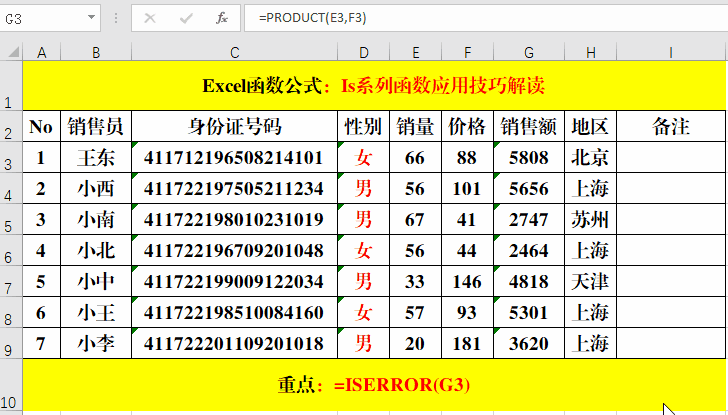The height and width of the screenshot is (415, 728).
Task: Click the '备注' header cell
Action: pyautogui.click(x=671, y=126)
